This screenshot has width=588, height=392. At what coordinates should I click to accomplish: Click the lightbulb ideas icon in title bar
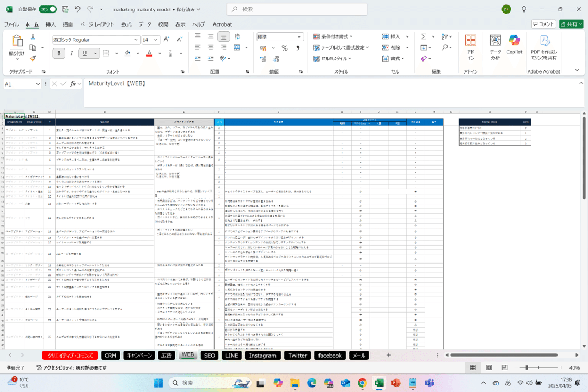(524, 9)
